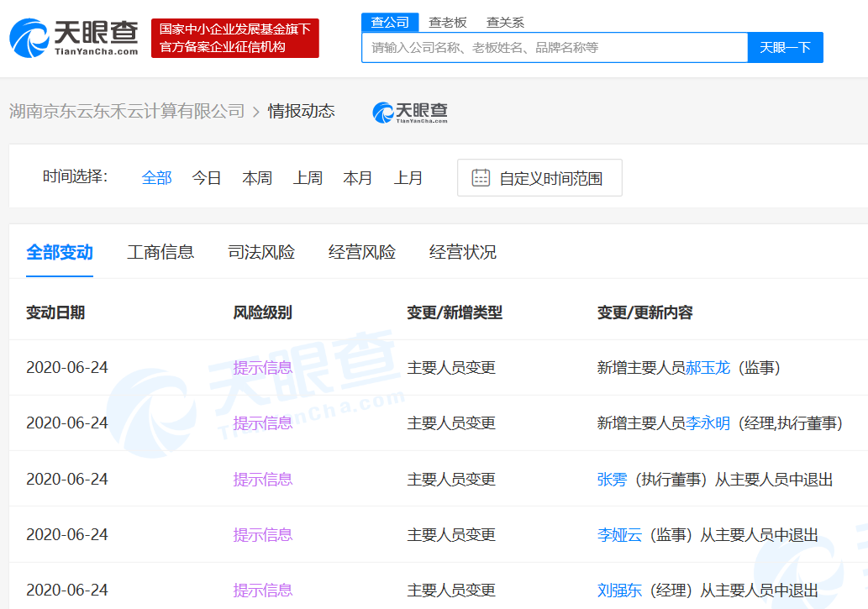Switch to the 查关系 search tab
Image resolution: width=868 pixels, height=609 pixels.
click(504, 23)
